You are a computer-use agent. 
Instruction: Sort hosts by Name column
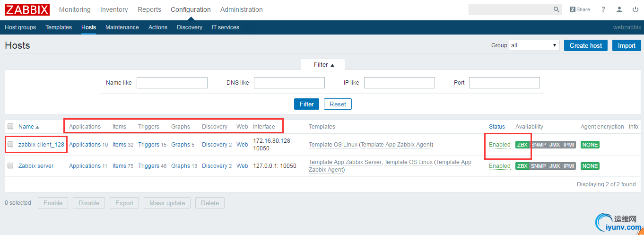coord(28,127)
